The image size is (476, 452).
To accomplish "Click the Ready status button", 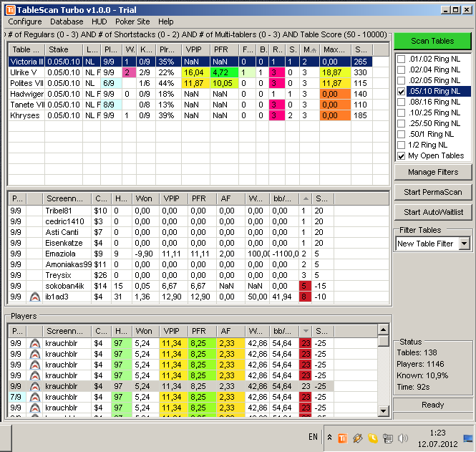I will coord(432,405).
